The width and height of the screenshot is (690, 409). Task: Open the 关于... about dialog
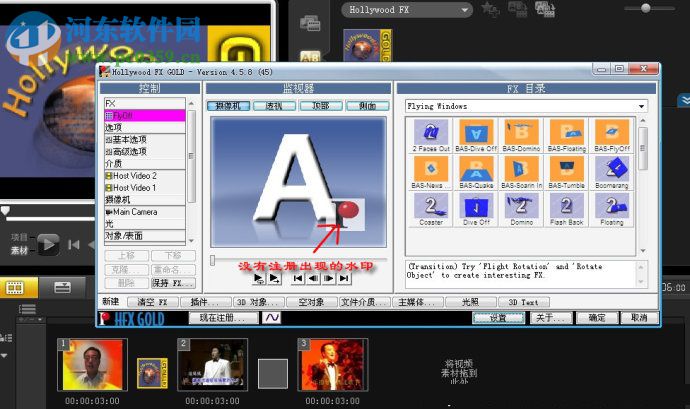[551, 317]
